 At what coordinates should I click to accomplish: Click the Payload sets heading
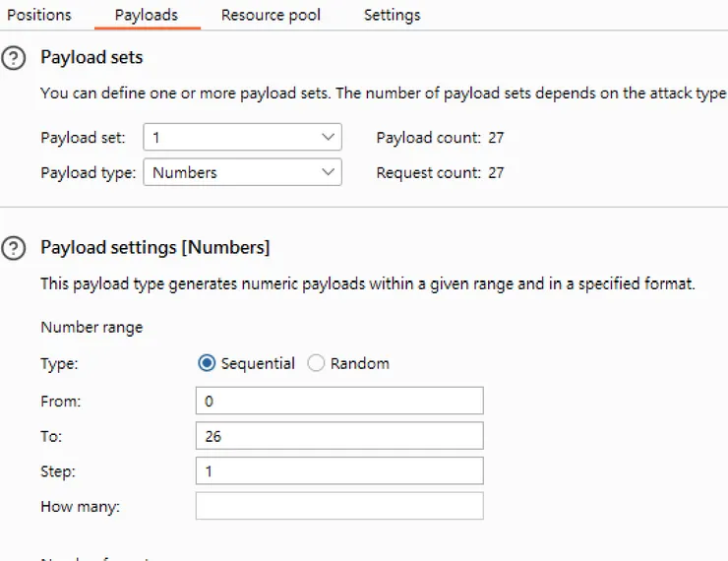click(x=91, y=58)
